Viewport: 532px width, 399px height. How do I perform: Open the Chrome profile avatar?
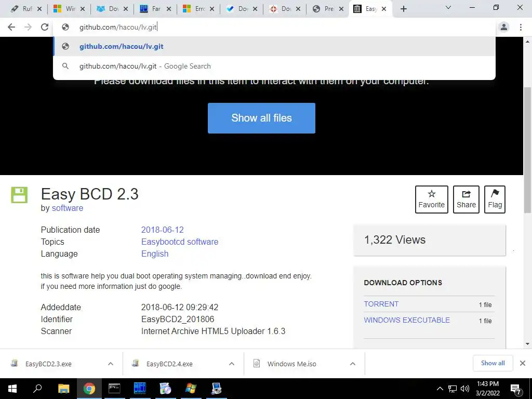(504, 27)
